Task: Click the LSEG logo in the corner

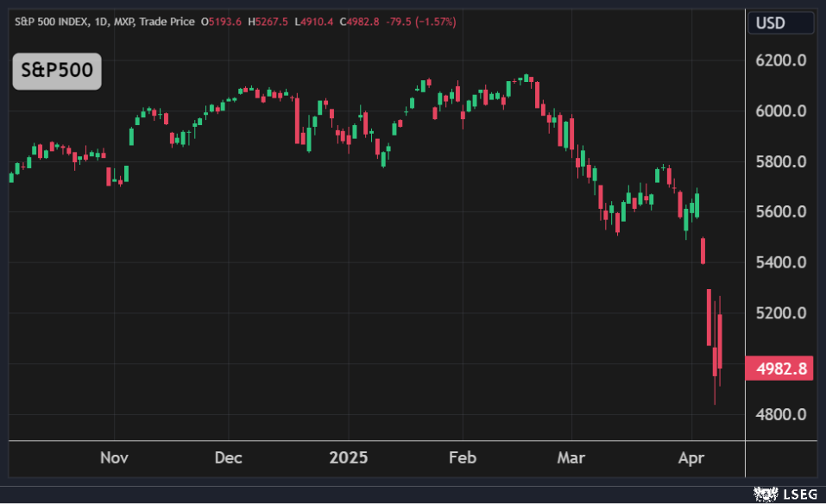Action: [784, 494]
